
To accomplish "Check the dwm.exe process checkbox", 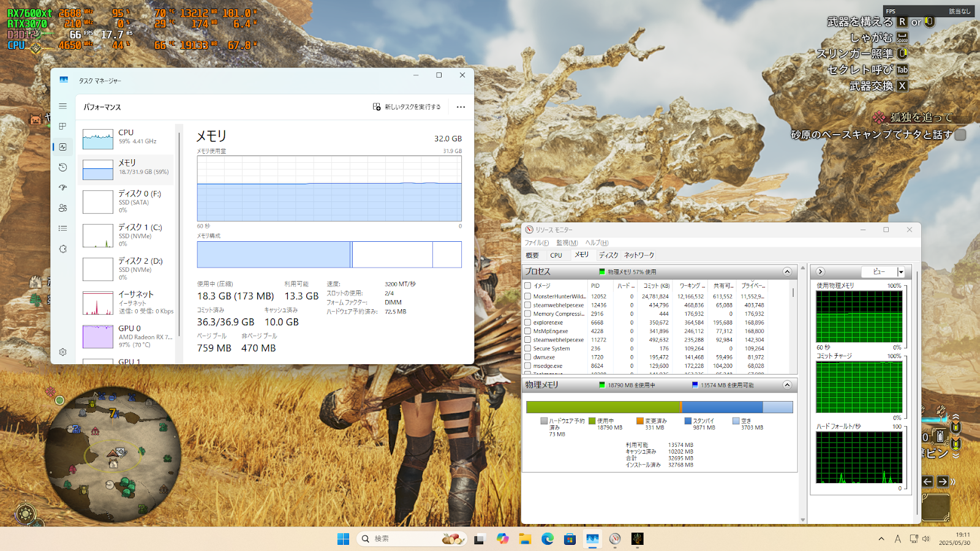I will point(527,357).
